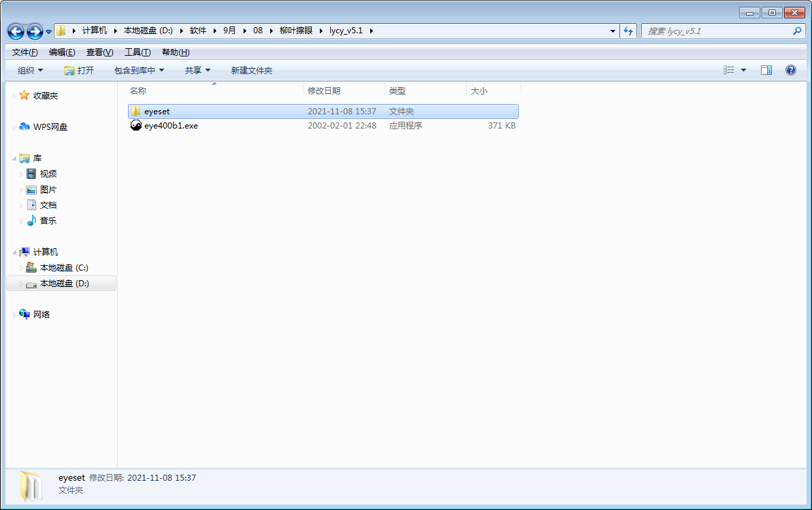Open the 查看(V) menu

tap(100, 52)
